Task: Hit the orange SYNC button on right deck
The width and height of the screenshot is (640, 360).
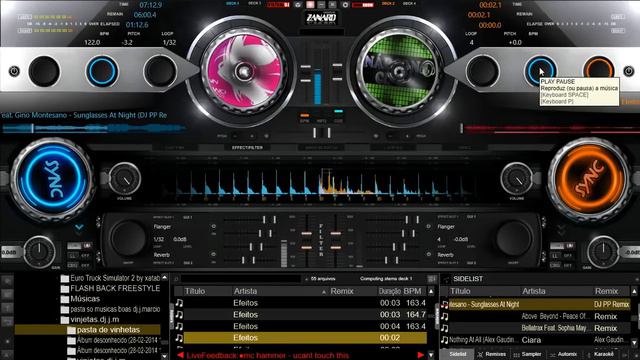Action: (589, 180)
